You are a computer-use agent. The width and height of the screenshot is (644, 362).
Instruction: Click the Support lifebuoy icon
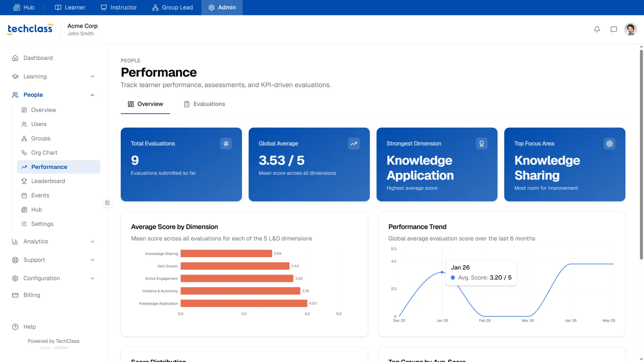click(15, 260)
